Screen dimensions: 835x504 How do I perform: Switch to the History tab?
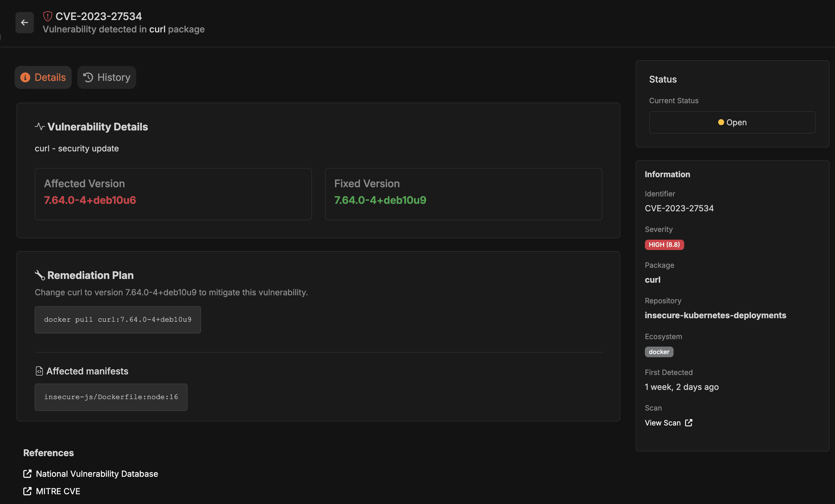(x=107, y=78)
